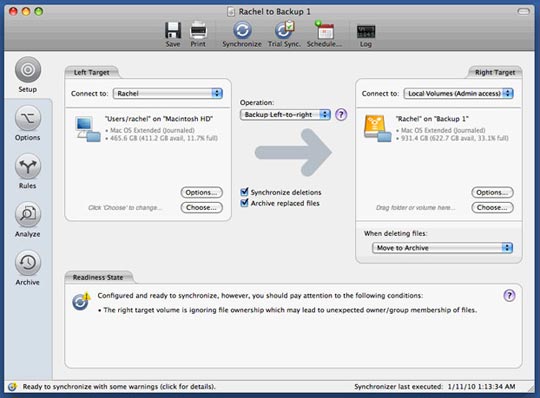Viewport: 540px width, 398px height.
Task: Open the Local Volumes (Admin access) dropdown
Action: 458,93
